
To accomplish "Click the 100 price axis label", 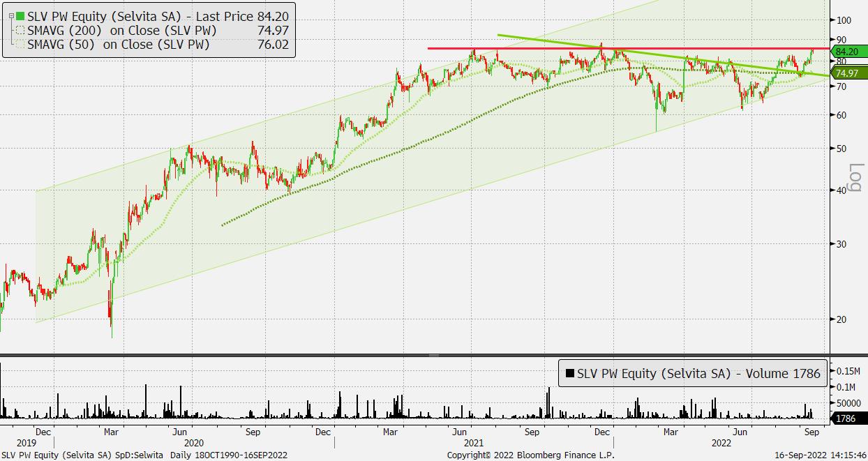I will click(844, 20).
